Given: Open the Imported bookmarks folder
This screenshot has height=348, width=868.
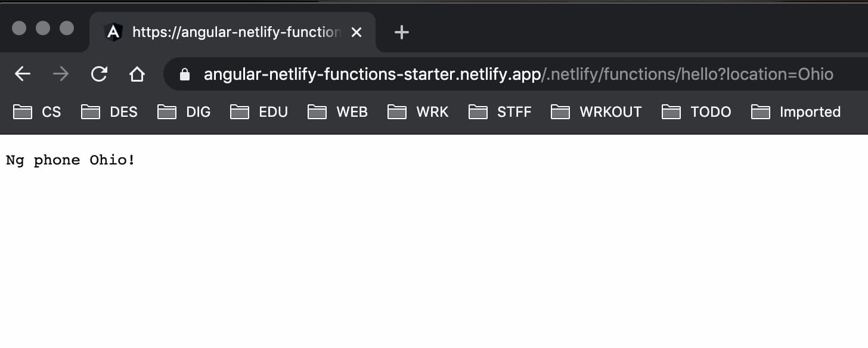Looking at the screenshot, I should click(x=795, y=112).
